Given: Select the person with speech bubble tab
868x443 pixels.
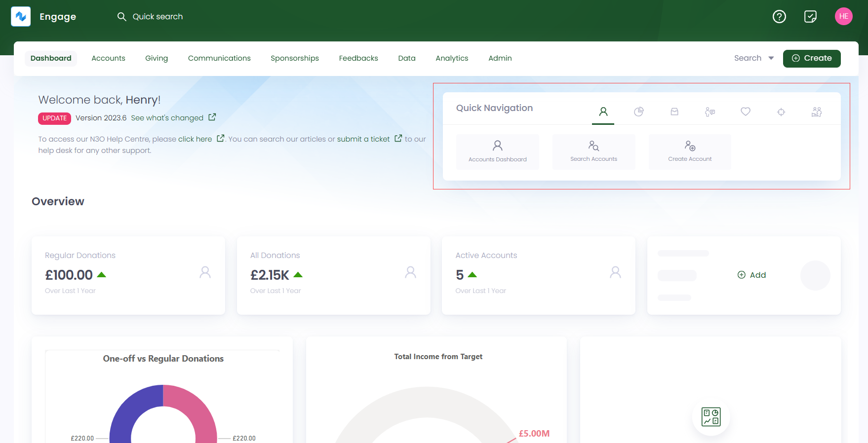Looking at the screenshot, I should (710, 112).
